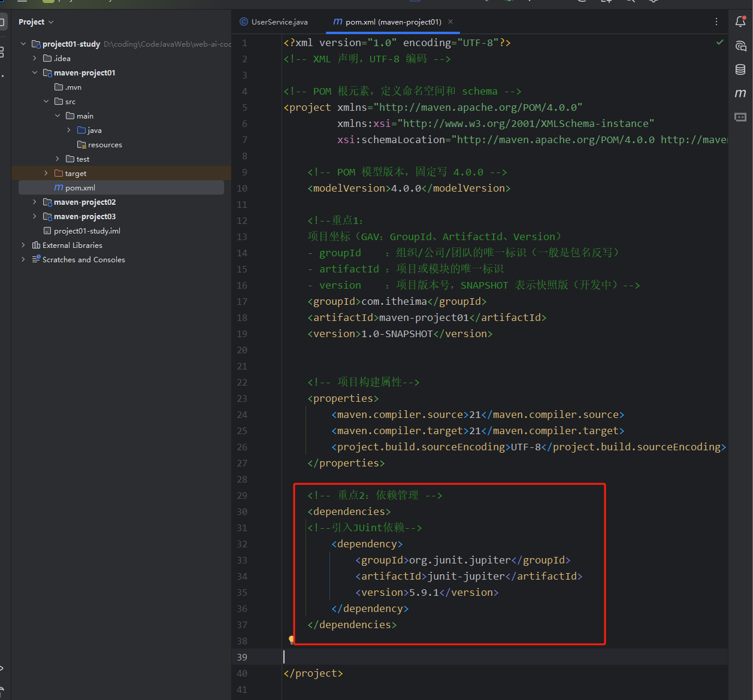The width and height of the screenshot is (753, 700).
Task: Expand the .idea folder
Action: (35, 58)
